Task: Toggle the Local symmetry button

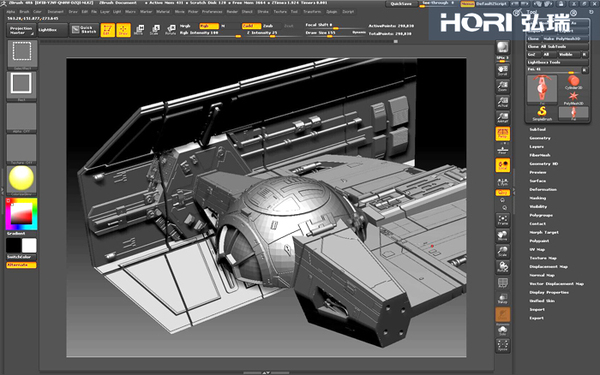Action: pos(502,165)
